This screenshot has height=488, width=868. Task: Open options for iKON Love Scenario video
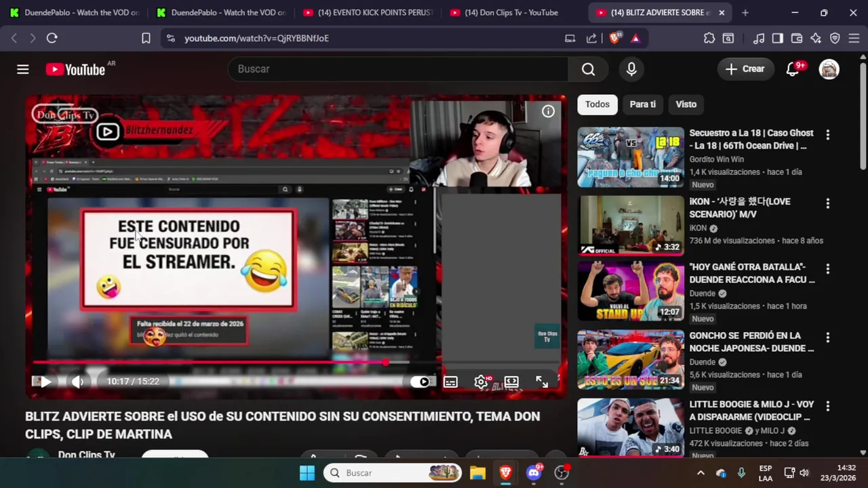coord(827,203)
